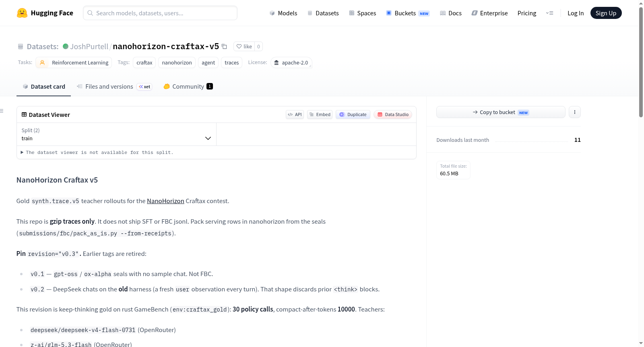Expand the additional navigation menu icon

[549, 13]
